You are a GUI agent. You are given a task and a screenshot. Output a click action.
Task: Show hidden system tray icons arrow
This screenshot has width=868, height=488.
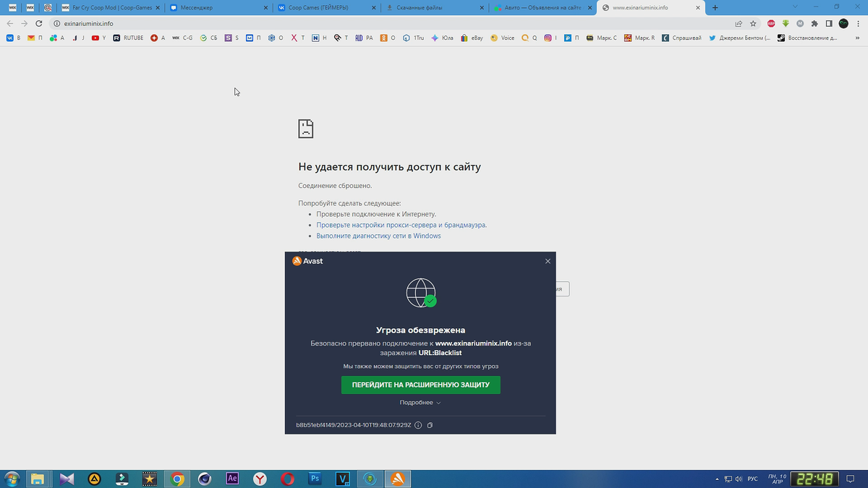(x=717, y=479)
